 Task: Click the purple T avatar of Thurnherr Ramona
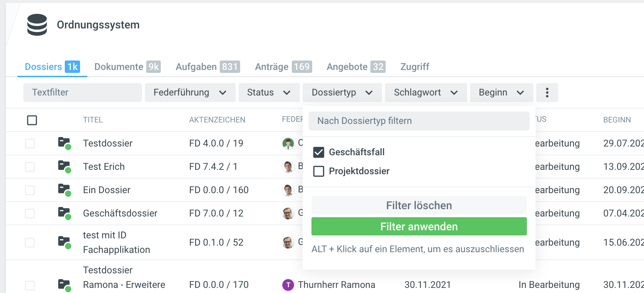pos(288,285)
